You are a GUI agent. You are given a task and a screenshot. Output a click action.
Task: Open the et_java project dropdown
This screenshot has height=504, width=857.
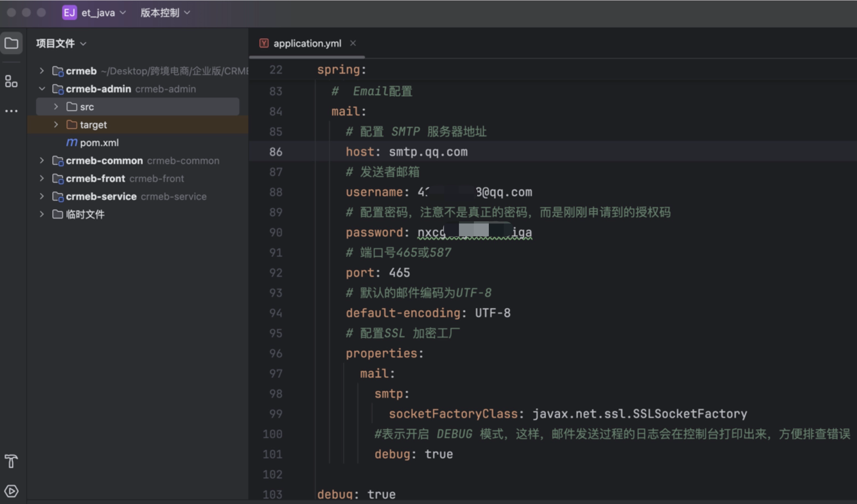click(x=104, y=12)
